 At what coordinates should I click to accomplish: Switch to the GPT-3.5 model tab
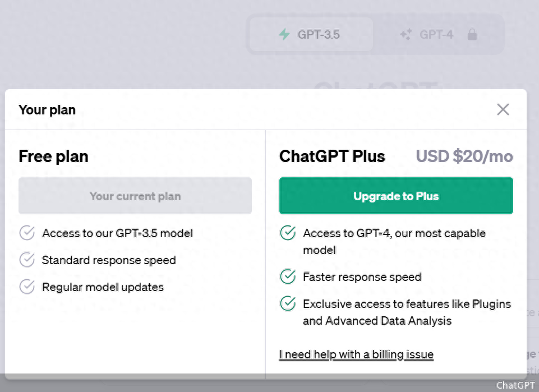click(312, 35)
